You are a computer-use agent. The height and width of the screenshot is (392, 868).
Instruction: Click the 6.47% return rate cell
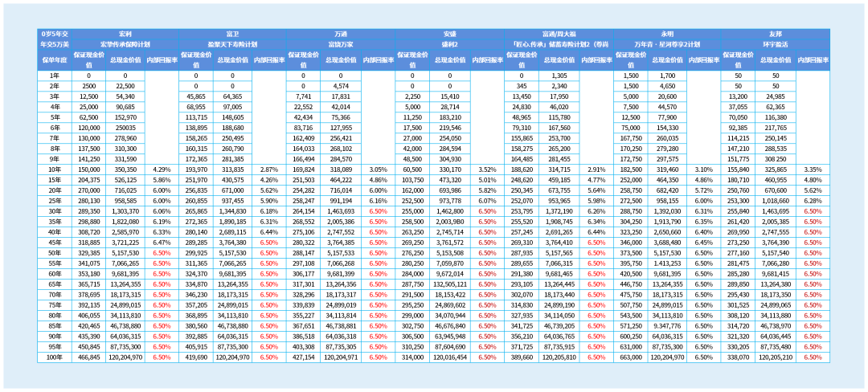(x=161, y=244)
